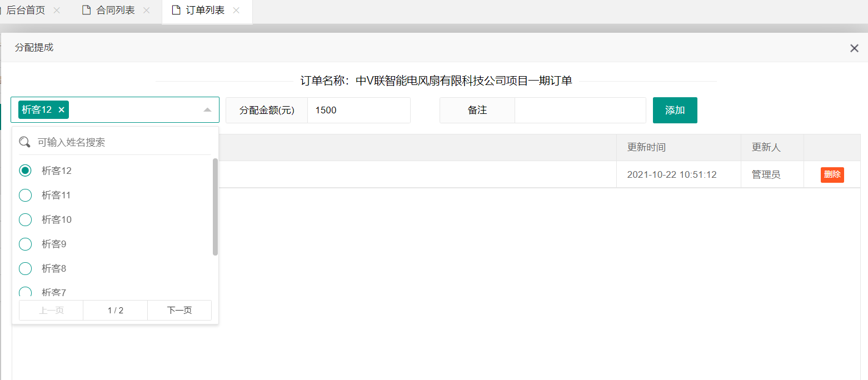
Task: Click the document icon on 订单列表 tab
Action: (x=176, y=11)
